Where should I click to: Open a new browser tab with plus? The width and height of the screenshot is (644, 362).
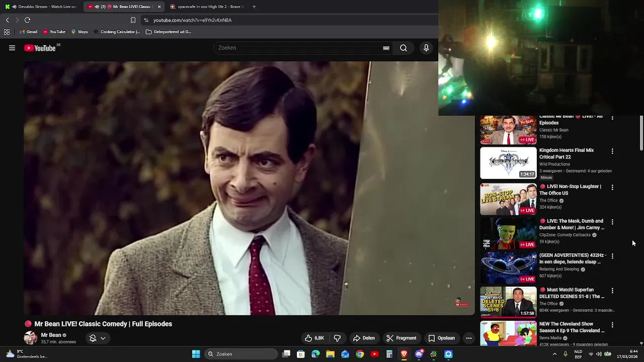pos(254,7)
